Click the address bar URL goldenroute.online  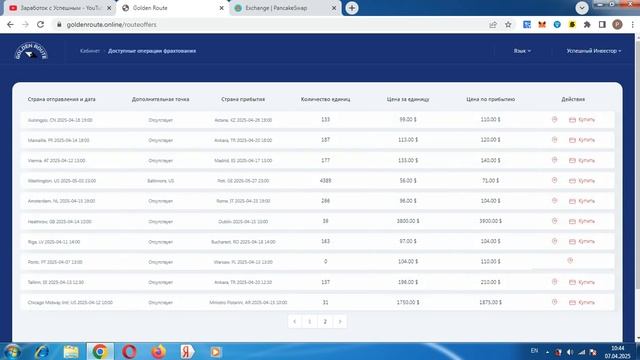111,24
